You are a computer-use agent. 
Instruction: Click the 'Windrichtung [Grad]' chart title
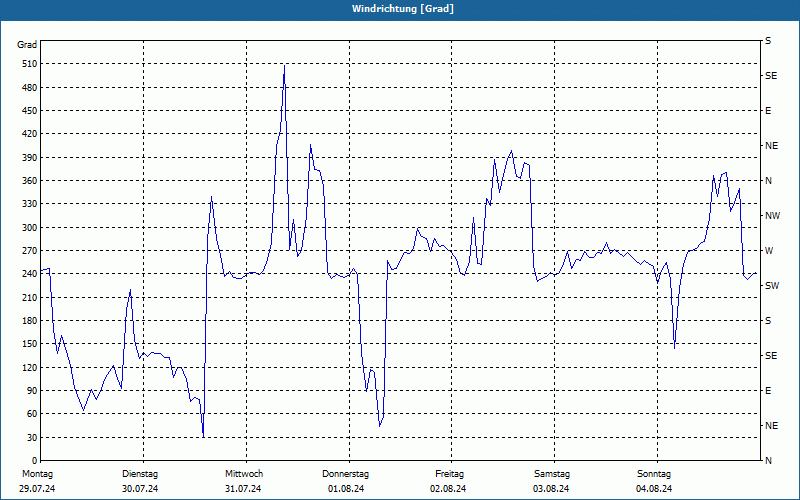coord(403,9)
